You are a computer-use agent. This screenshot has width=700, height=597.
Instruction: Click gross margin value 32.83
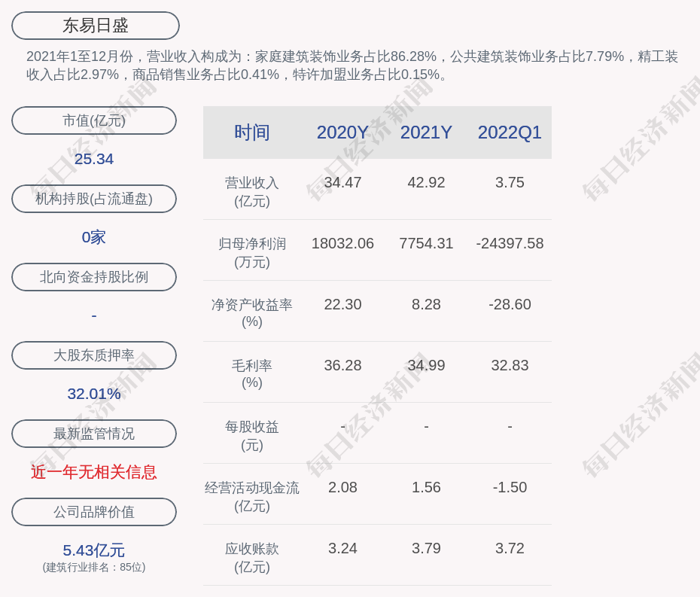[510, 365]
